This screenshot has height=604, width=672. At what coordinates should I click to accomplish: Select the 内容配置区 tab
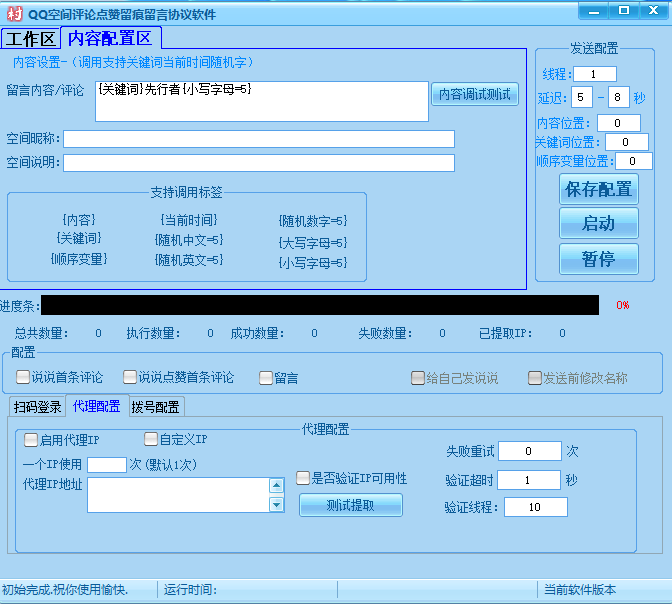pyautogui.click(x=110, y=38)
